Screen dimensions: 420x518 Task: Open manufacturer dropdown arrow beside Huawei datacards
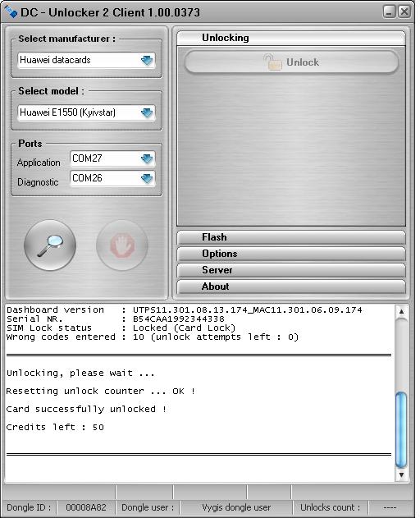147,60
